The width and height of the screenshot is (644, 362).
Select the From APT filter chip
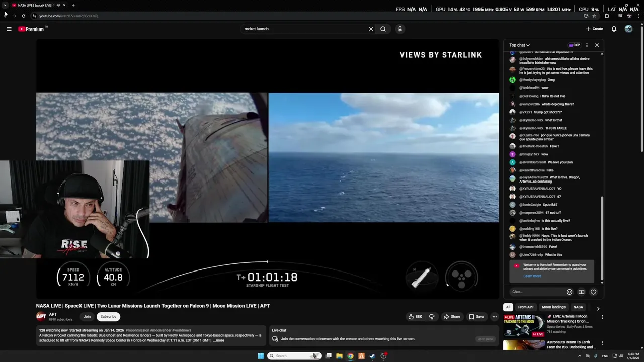tap(526, 307)
